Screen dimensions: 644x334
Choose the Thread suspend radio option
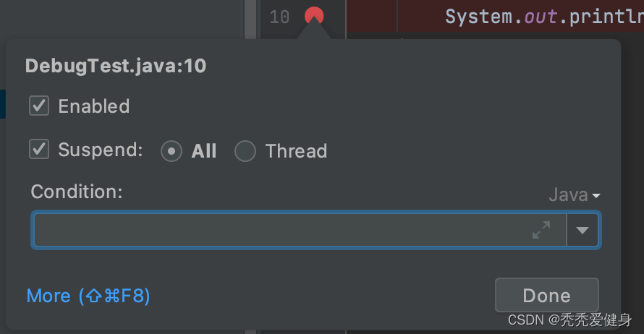(245, 151)
